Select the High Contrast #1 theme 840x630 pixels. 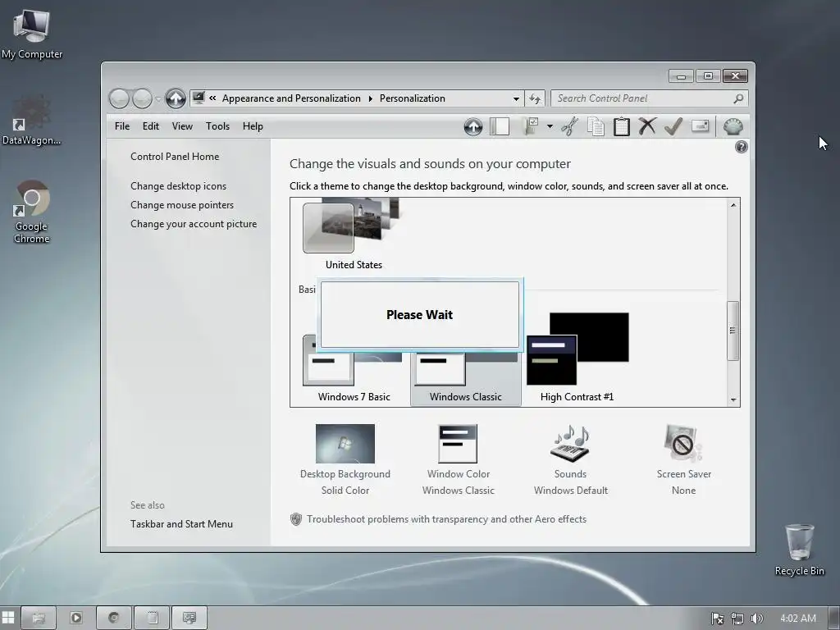click(x=577, y=358)
